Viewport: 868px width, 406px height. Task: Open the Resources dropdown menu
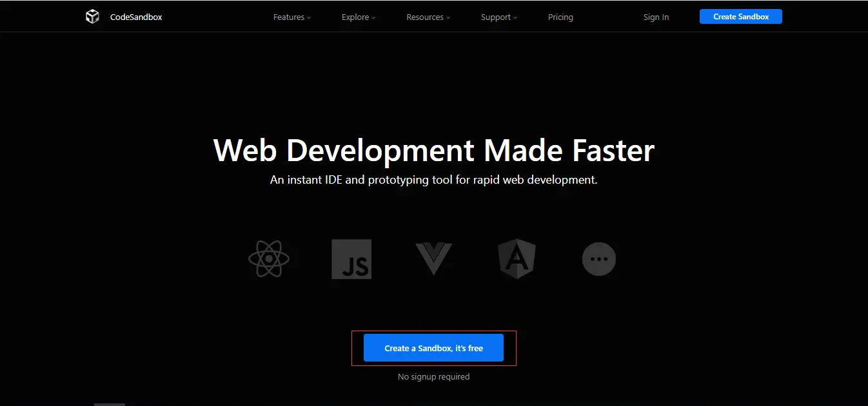point(428,17)
